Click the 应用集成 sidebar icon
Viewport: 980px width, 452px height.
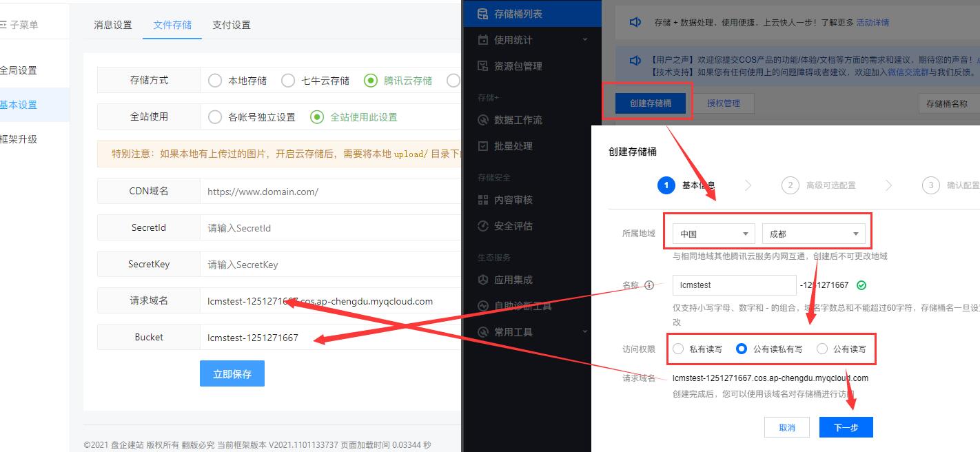(x=483, y=280)
